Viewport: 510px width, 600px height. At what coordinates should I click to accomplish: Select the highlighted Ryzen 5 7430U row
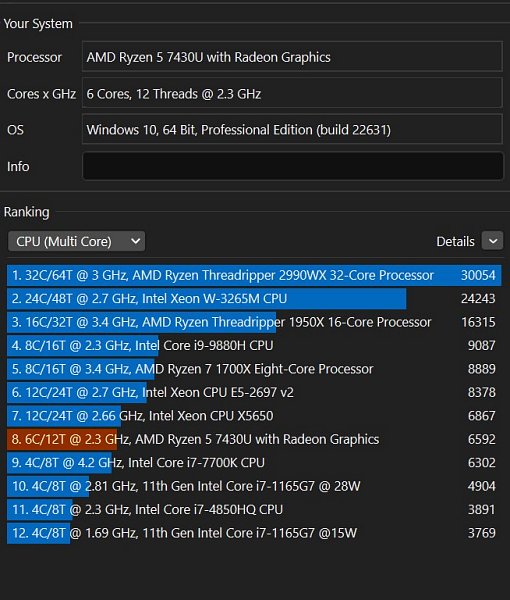(254, 439)
